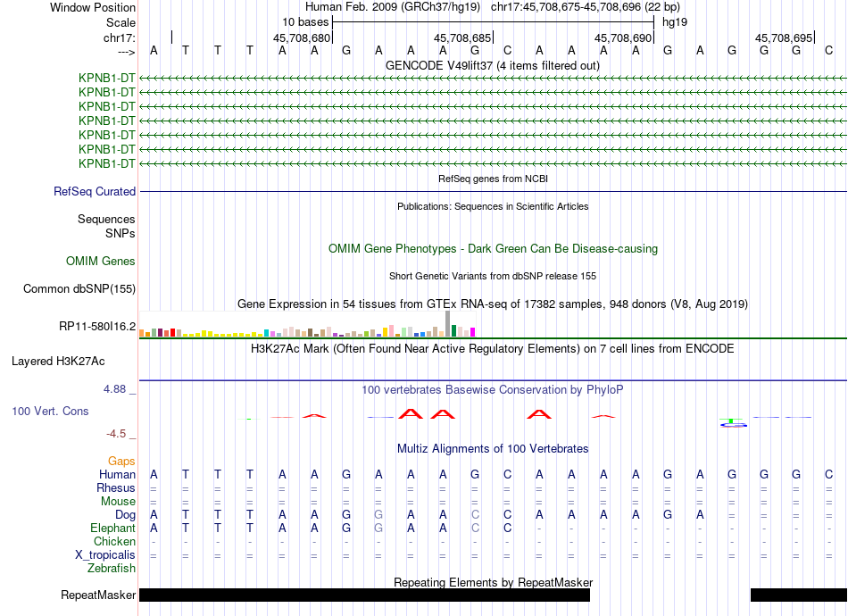The width and height of the screenshot is (848, 616).
Task: Click the H3K27Ac Mark ENCODE track title
Action: click(x=493, y=349)
